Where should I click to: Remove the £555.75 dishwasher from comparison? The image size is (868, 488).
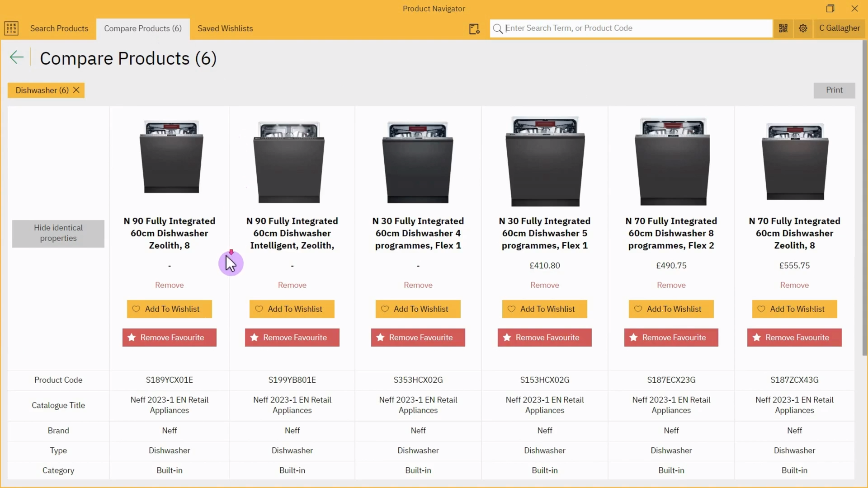point(794,285)
